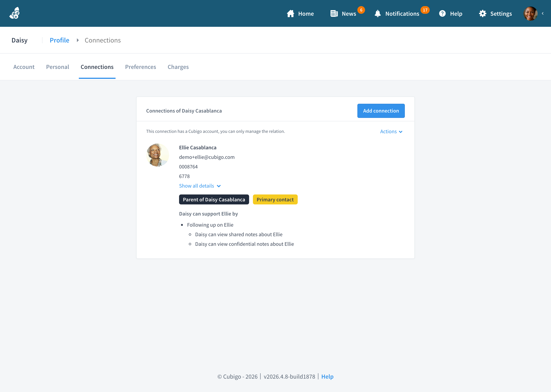Screen dimensions: 551x392
Task: Open the Actions dropdown
Action: coord(391,131)
